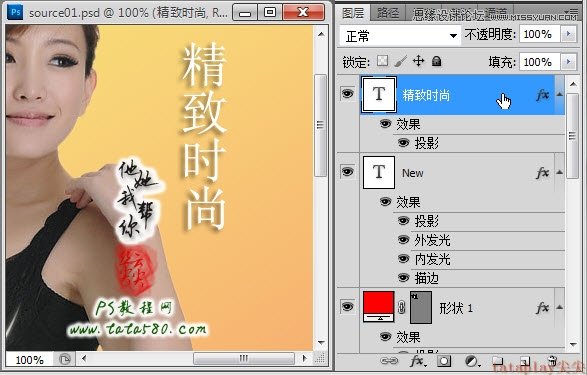Viewport: 587px width, 375px height.
Task: Click the 描边 effect label
Action: coord(426,278)
